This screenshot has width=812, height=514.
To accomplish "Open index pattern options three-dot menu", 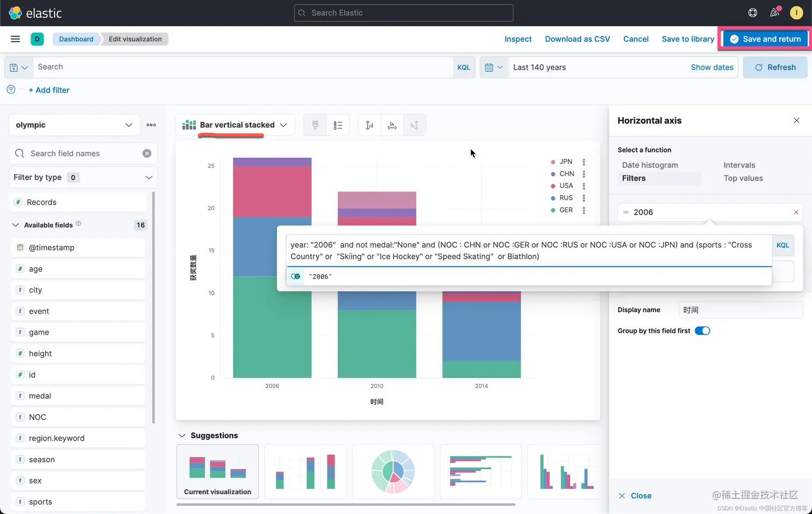I will (151, 125).
